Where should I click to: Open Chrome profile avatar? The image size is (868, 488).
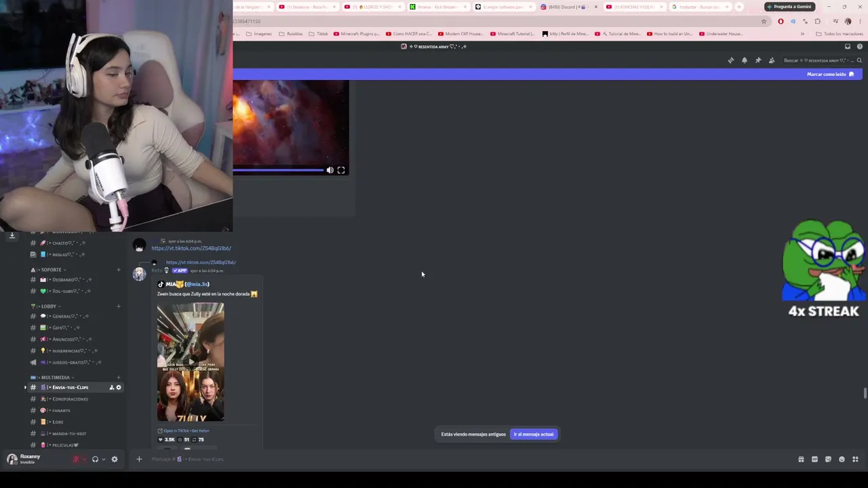point(848,22)
